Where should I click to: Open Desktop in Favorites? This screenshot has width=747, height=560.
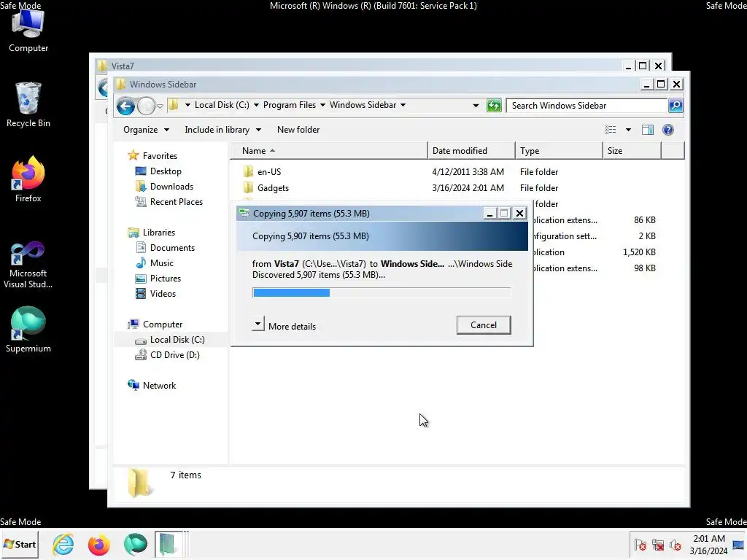tap(166, 171)
